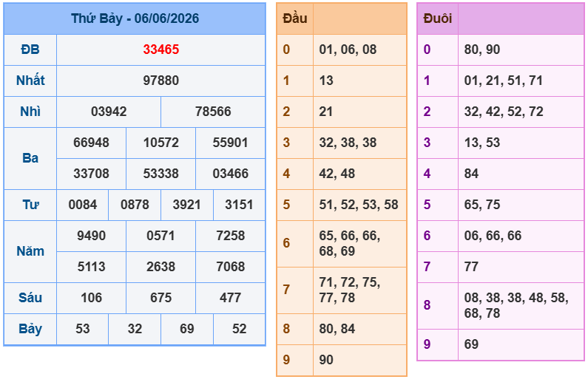588x385 pixels.
Task: Select Đuôi row values 80, 90
Action: (482, 50)
